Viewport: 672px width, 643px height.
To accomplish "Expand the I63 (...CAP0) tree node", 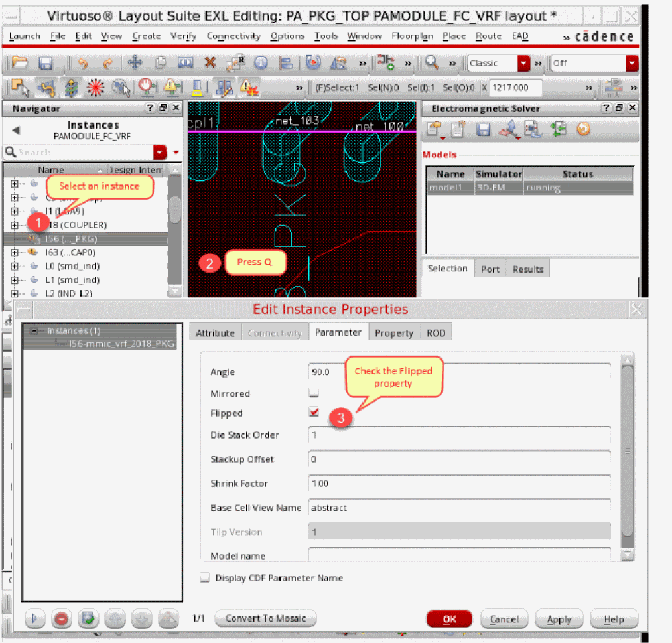I will point(15,252).
